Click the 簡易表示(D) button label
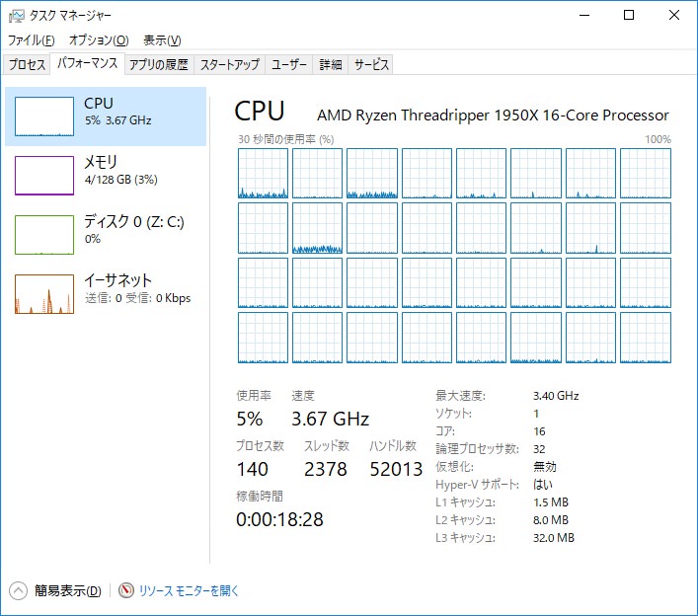 click(68, 590)
